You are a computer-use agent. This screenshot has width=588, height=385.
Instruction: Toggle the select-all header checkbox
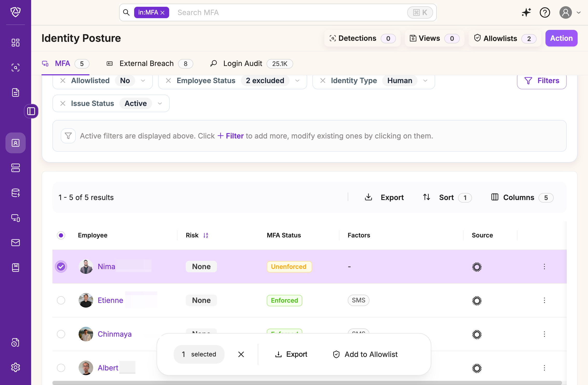(61, 235)
